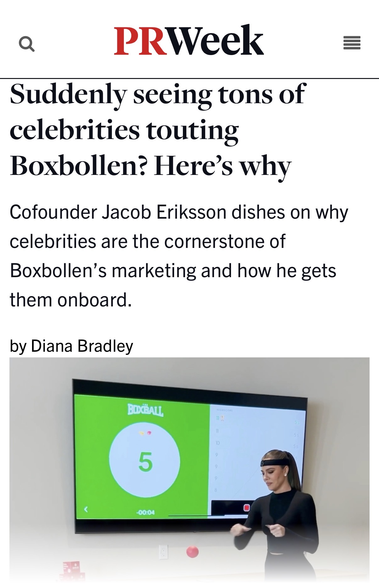Click the red ball below the TV
Viewport: 379px width, 588px height.
(x=192, y=552)
